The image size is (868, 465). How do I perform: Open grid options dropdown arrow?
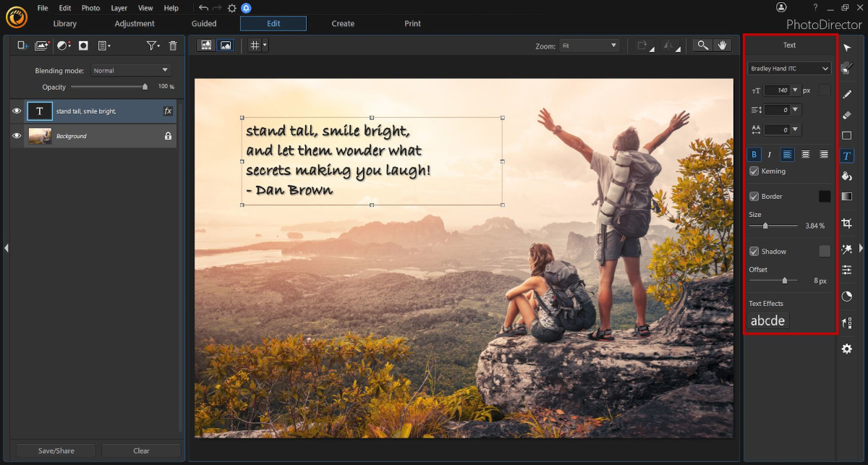265,45
